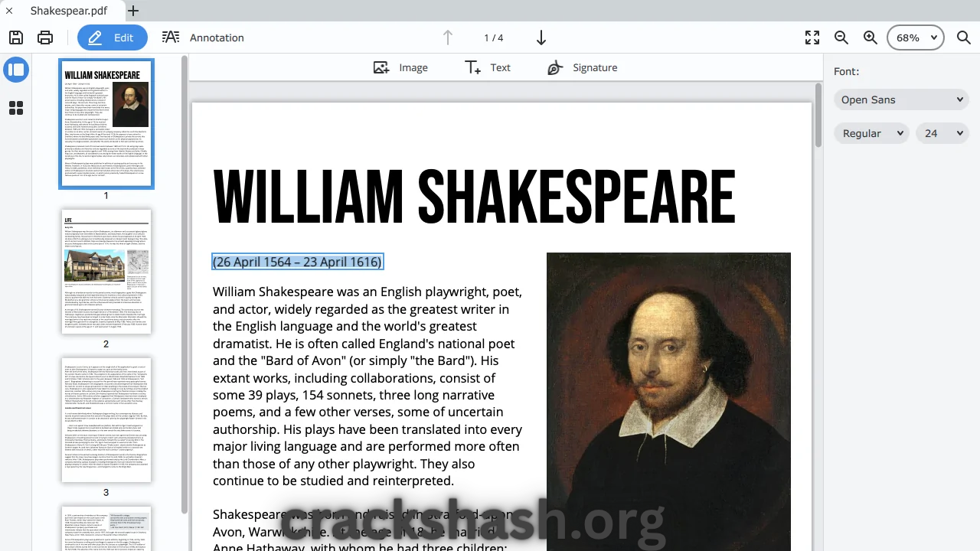Switch to Edit mode
Screen dimensions: 980x551
(113, 37)
